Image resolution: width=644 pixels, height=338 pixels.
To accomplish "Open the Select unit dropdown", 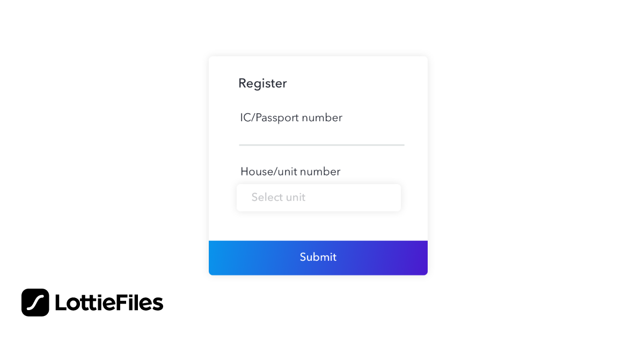I will (x=318, y=197).
